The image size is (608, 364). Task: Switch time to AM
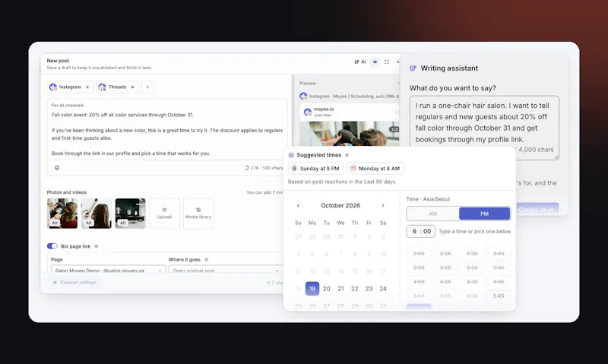tap(432, 214)
